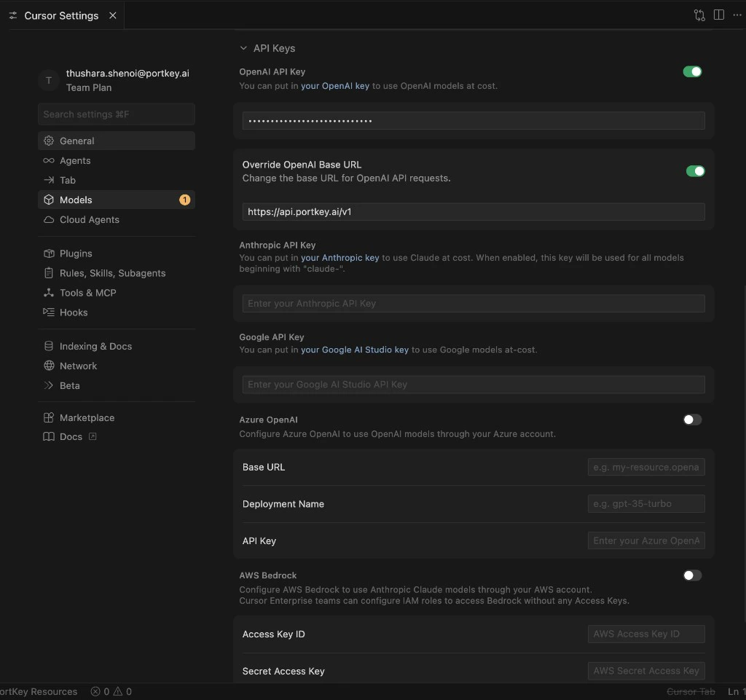Open Rules, Skills, Subagents settings
The width and height of the screenshot is (746, 700).
(117, 273)
